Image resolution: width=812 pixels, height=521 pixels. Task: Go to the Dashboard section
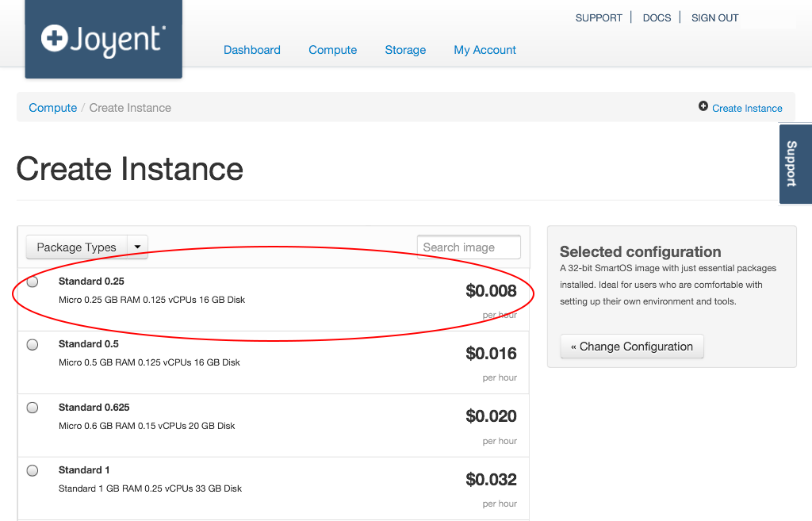coord(252,50)
